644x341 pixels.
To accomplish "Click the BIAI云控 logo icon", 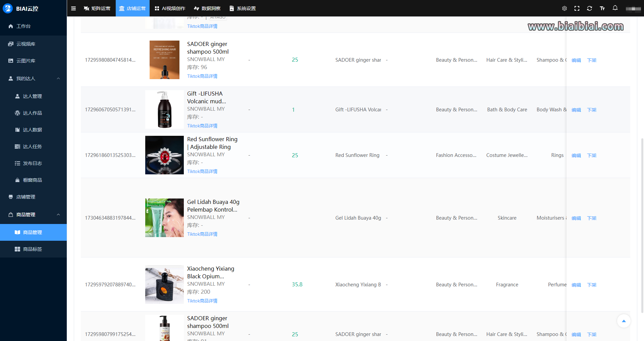I will (x=7, y=8).
